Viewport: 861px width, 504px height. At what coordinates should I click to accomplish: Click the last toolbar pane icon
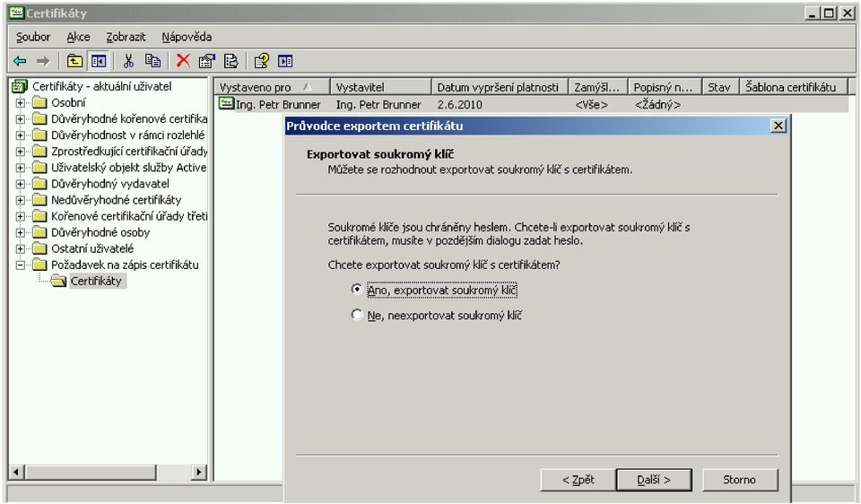[285, 61]
